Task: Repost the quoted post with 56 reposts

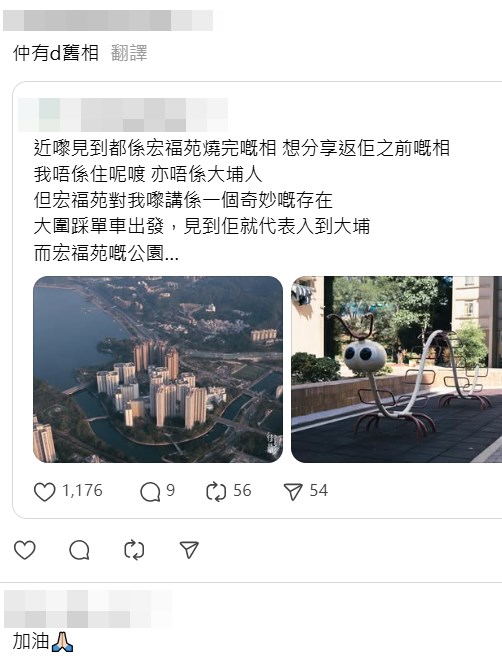Action: 216,491
